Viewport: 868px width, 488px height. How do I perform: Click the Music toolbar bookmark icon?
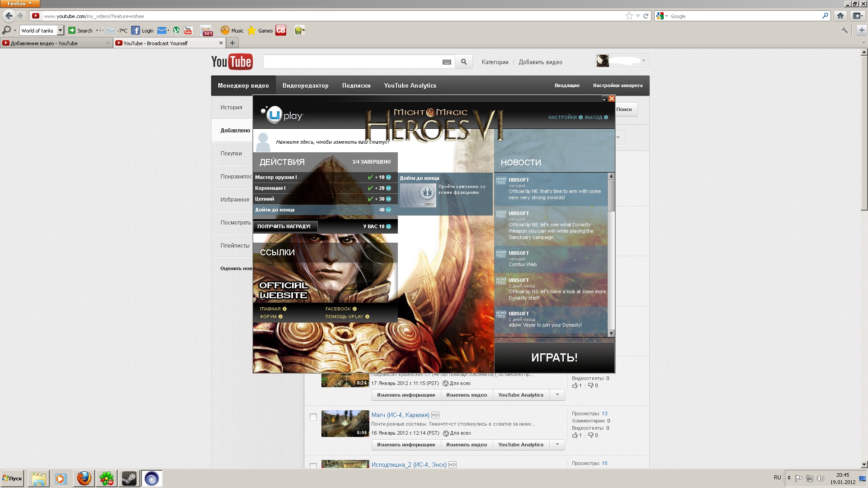point(225,30)
